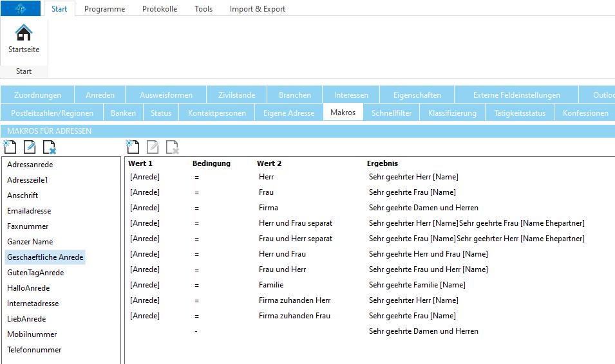The height and width of the screenshot is (364, 615).
Task: Add a new condition row
Action: pos(133,147)
